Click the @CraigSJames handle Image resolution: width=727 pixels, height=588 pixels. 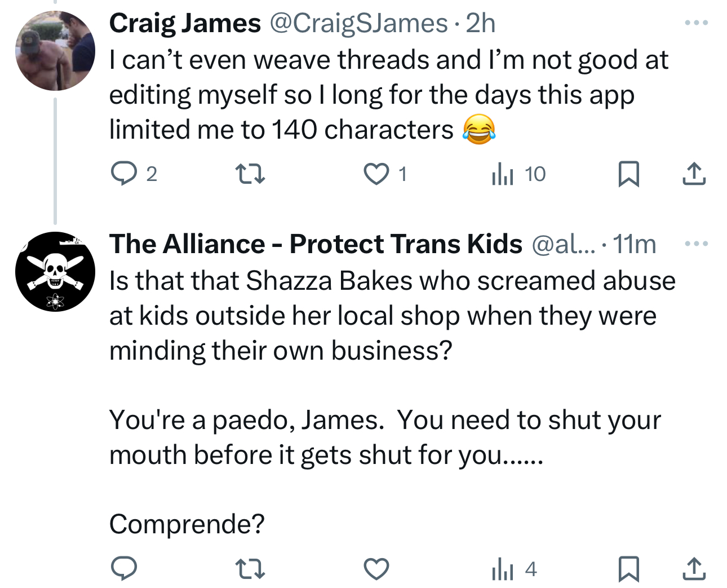pos(358,23)
